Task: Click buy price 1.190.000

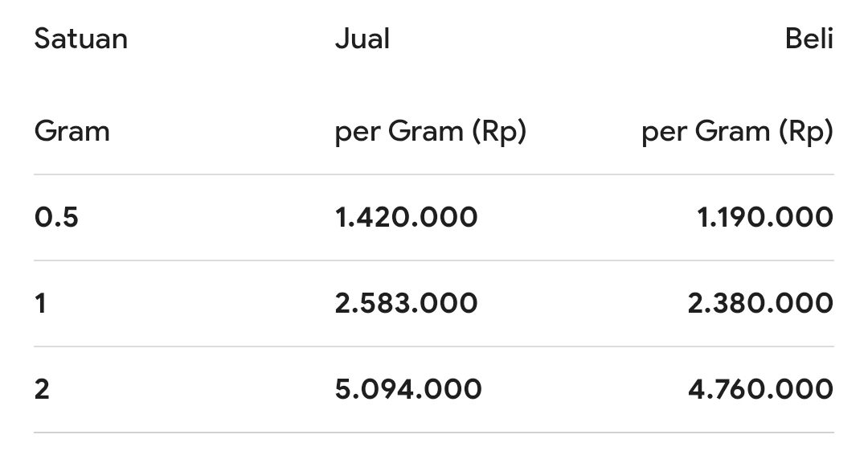Action: click(765, 216)
